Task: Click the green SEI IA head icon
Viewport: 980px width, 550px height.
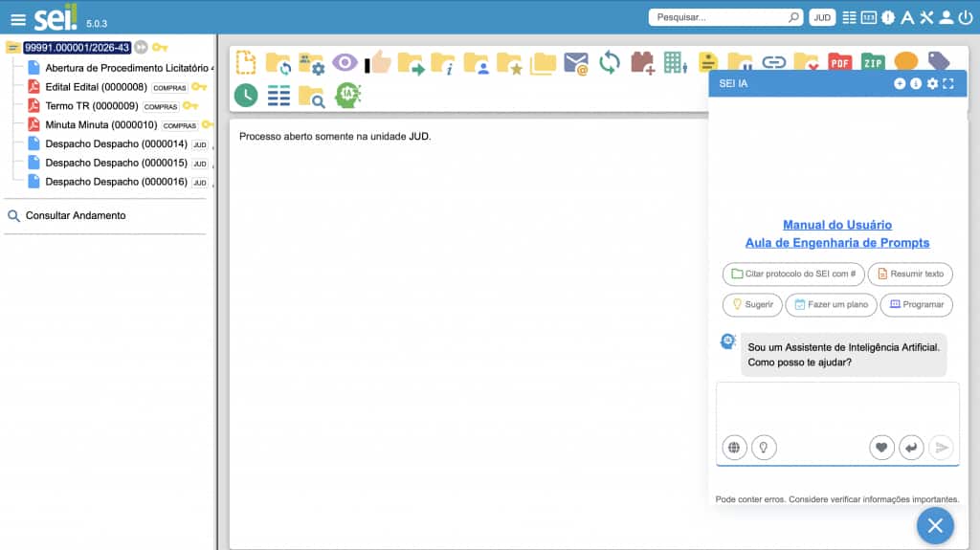Action: [347, 95]
